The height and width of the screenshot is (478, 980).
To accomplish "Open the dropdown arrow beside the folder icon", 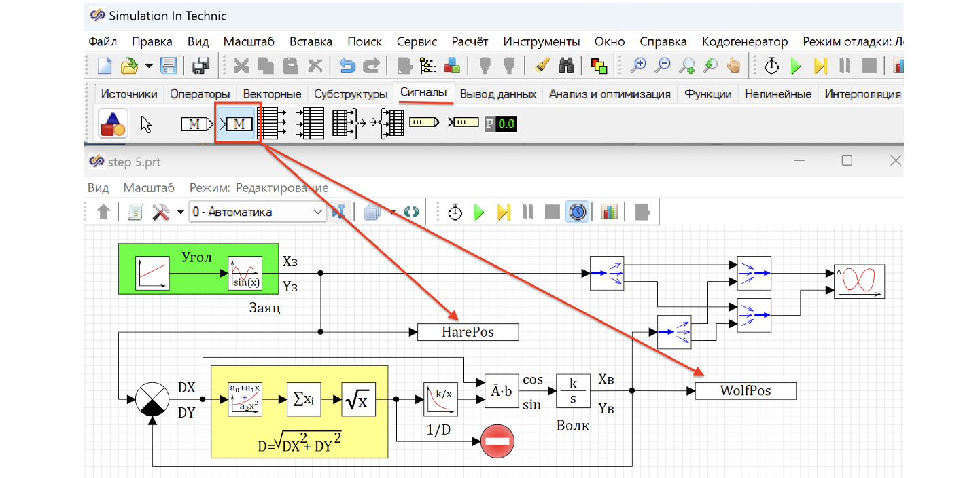I will pyautogui.click(x=149, y=66).
